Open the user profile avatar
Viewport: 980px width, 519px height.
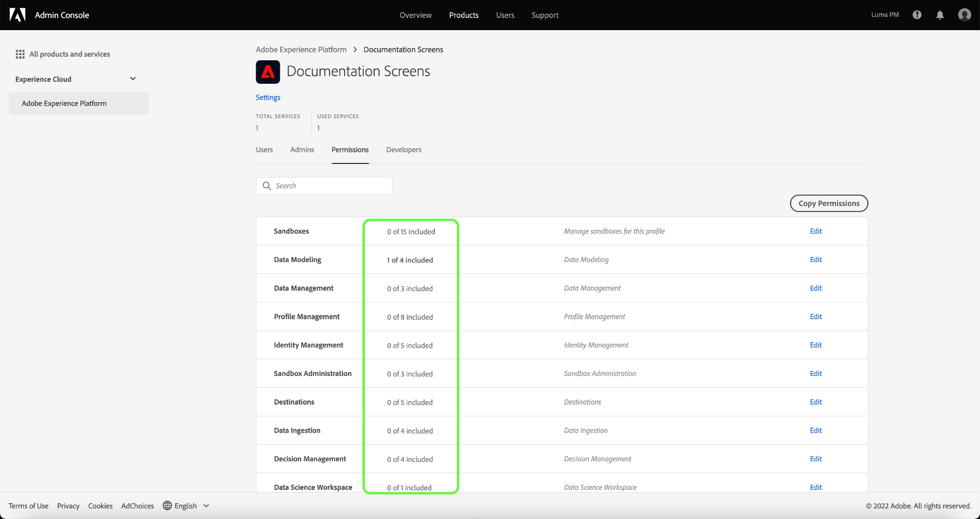(x=965, y=15)
